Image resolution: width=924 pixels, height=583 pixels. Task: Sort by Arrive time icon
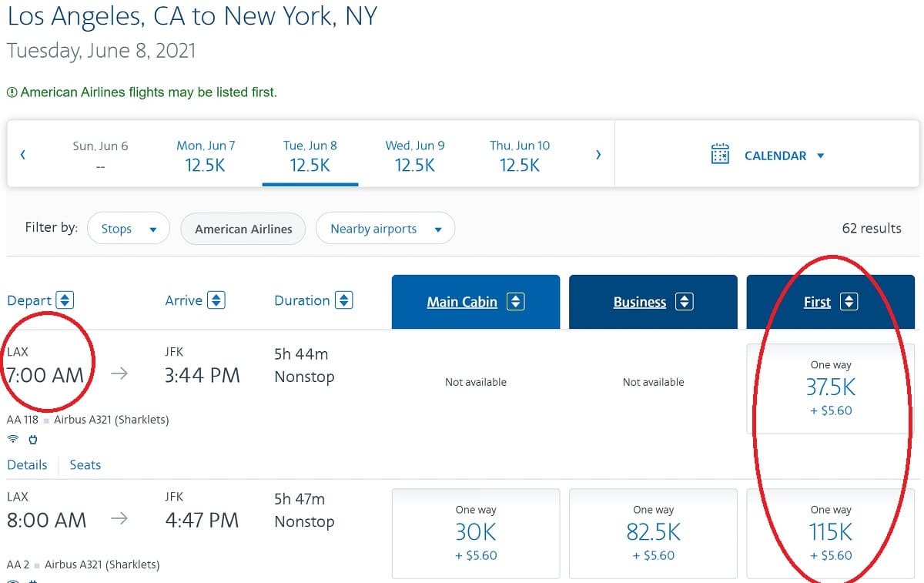pyautogui.click(x=217, y=300)
